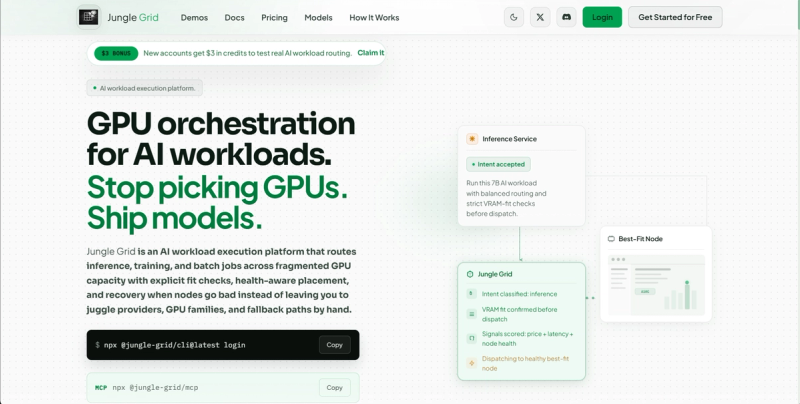Go to the Pricing page

pyautogui.click(x=274, y=17)
